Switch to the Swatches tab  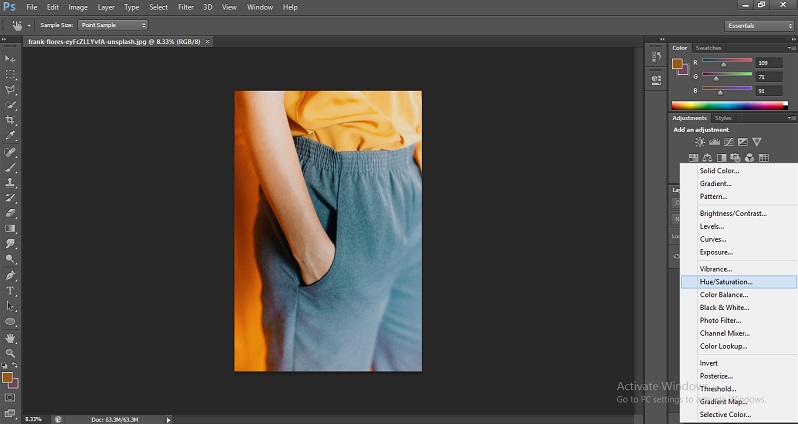(708, 48)
